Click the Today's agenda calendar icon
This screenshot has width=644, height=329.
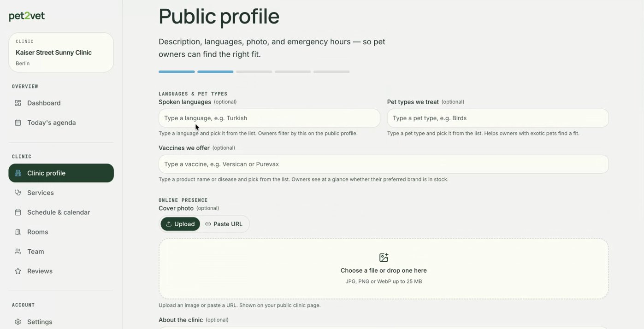point(18,123)
